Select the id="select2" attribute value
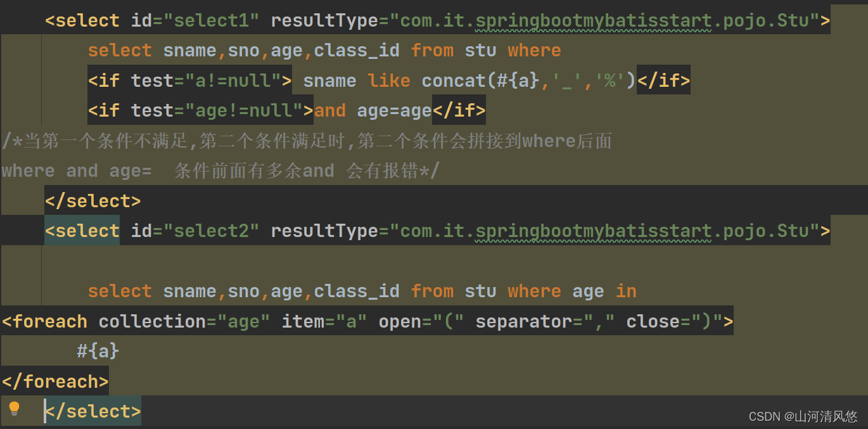 click(212, 230)
